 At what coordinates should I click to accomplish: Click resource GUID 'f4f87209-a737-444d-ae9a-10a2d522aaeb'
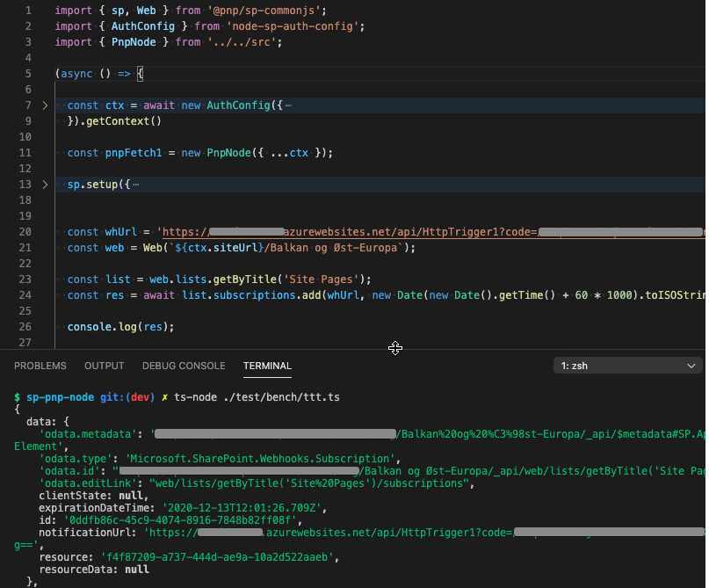click(x=217, y=557)
